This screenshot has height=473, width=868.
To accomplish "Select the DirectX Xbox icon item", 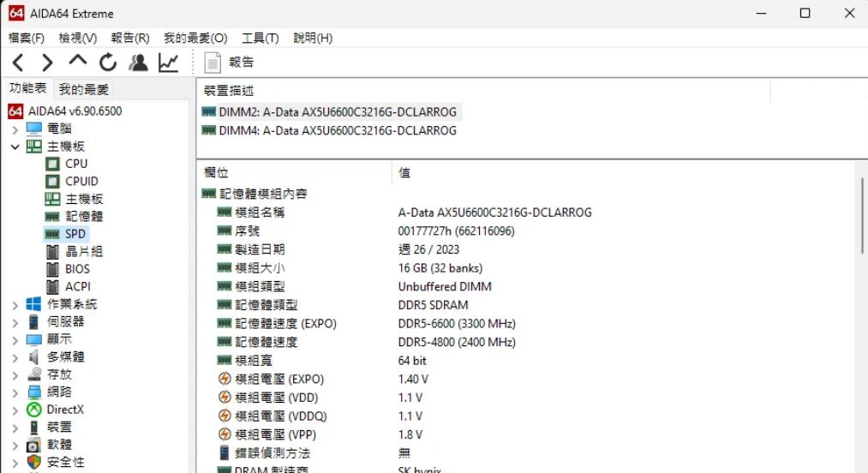I will coord(33,410).
